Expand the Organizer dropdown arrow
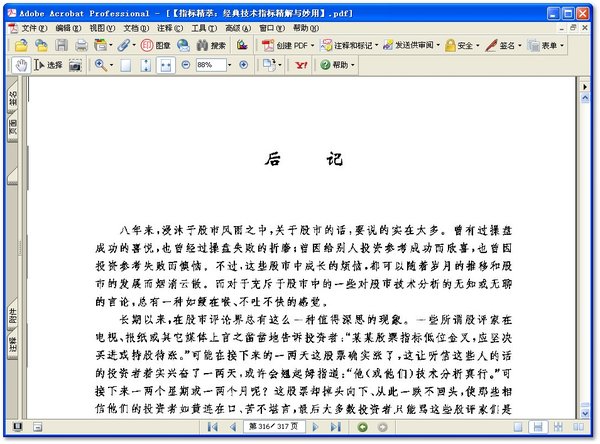This screenshot has width=600, height=444. [111, 46]
